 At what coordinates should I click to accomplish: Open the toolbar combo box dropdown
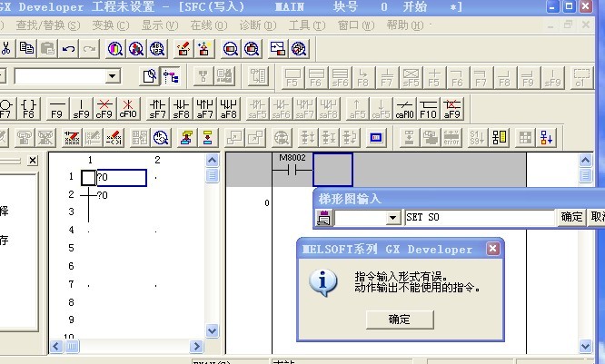(x=113, y=77)
